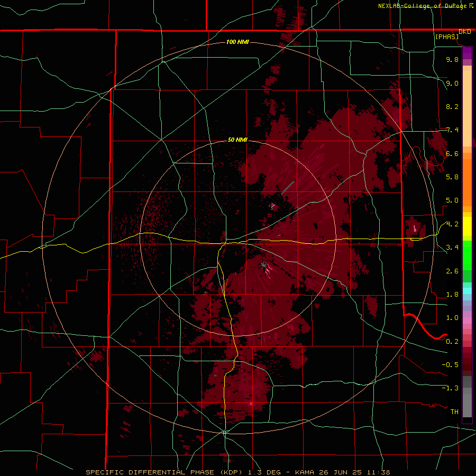Click the -0.5 legend value
The image size is (476, 476).
tap(450, 365)
